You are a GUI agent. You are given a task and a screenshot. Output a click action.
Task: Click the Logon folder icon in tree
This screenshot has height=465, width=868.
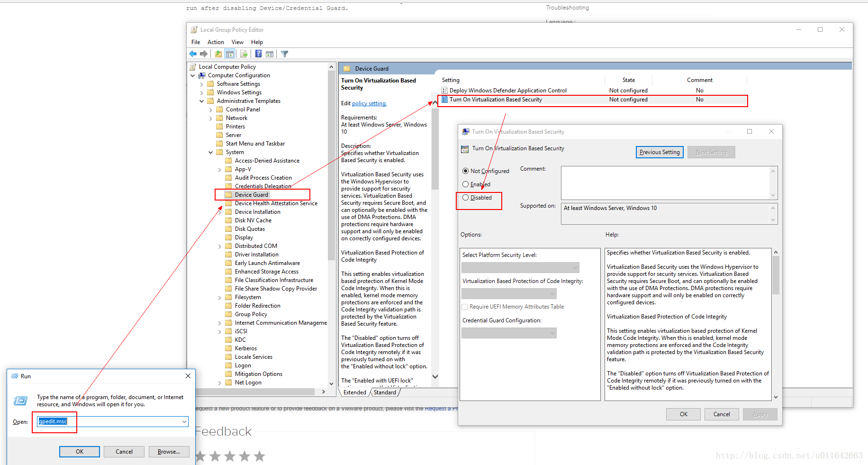[x=229, y=365]
